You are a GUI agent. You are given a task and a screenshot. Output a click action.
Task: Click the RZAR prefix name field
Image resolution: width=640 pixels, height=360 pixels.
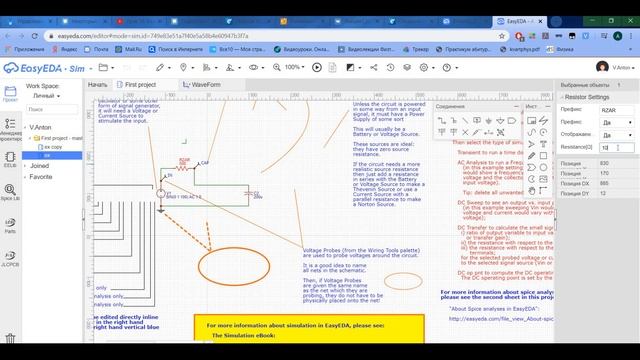point(616,110)
